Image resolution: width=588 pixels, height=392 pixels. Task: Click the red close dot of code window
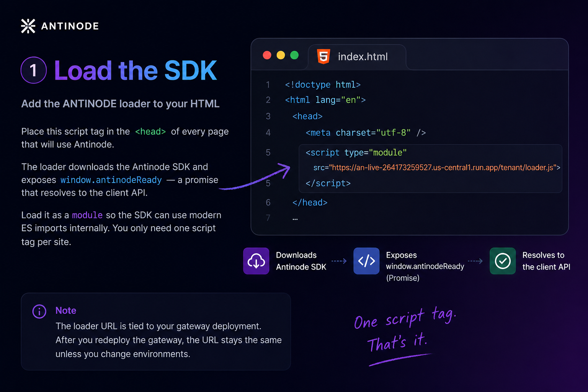pyautogui.click(x=267, y=55)
